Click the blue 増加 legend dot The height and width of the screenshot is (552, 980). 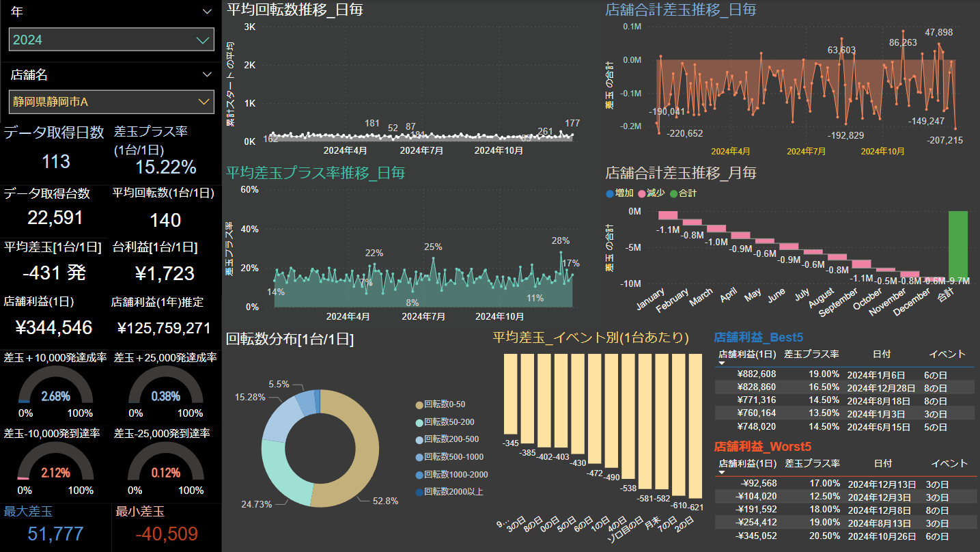click(x=610, y=193)
